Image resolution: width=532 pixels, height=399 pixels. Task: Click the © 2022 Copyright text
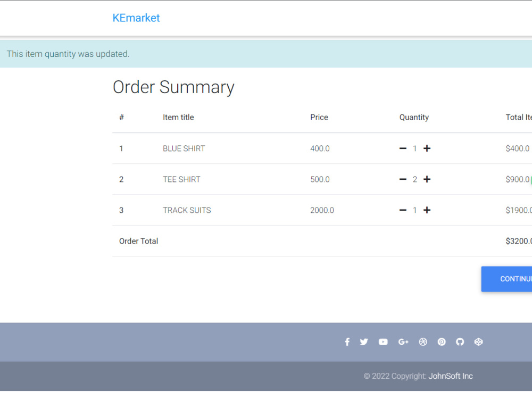click(395, 376)
